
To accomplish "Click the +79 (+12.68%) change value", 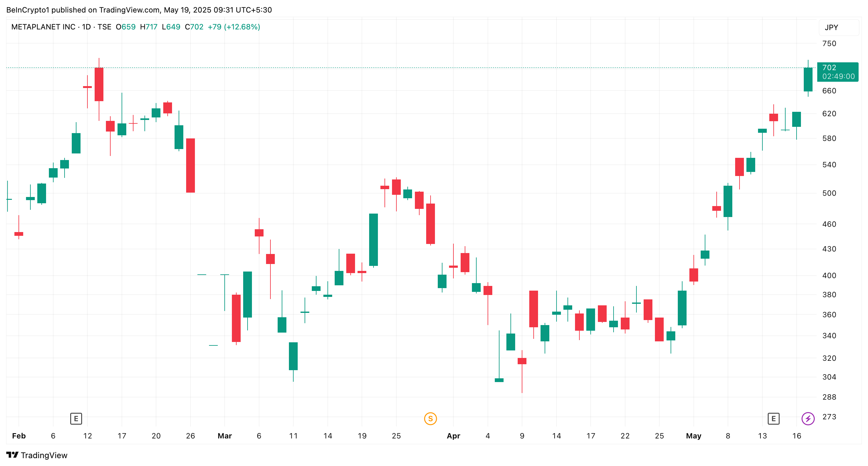I will click(x=234, y=27).
